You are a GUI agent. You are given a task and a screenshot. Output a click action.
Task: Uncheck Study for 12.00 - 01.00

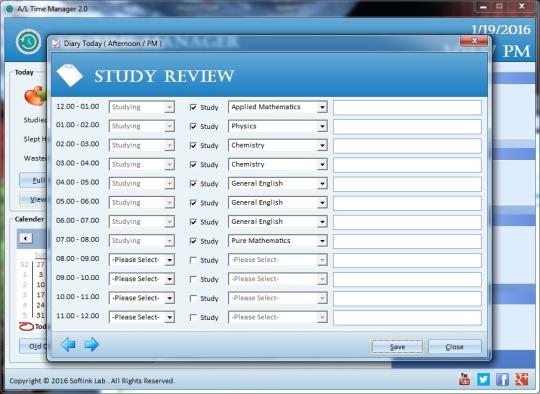click(193, 107)
